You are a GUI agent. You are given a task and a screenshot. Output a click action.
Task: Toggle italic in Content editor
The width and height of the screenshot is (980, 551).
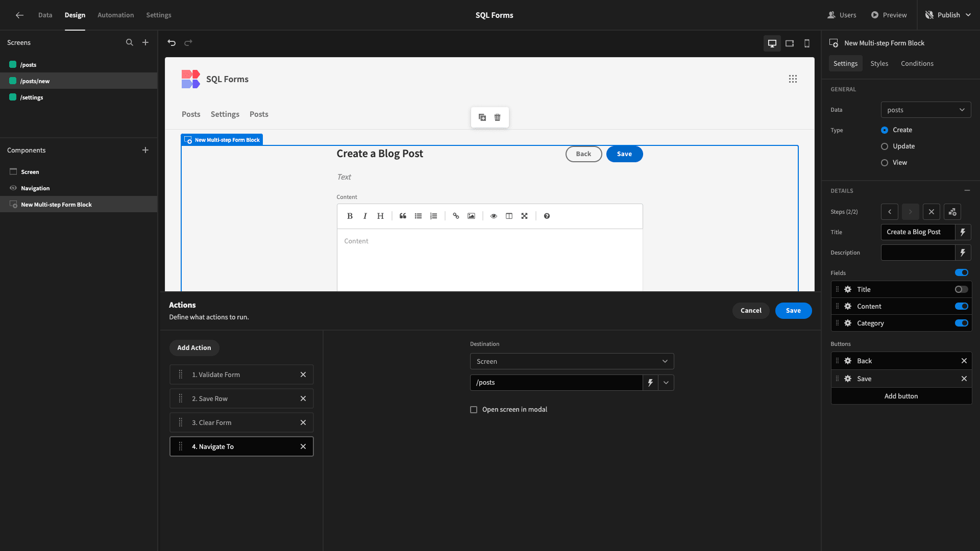tap(365, 216)
